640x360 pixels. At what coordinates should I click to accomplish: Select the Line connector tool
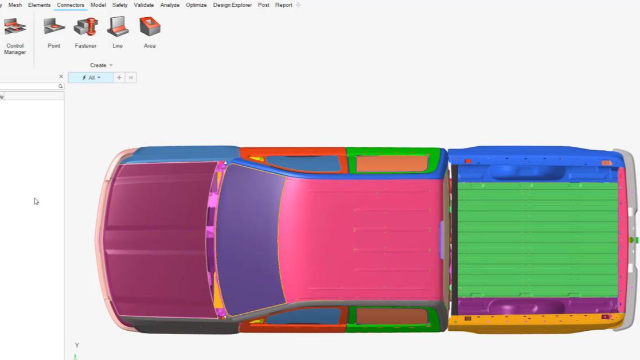click(118, 33)
